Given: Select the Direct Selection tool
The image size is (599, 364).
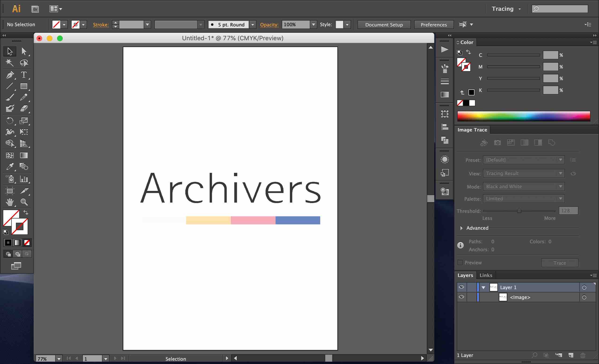Looking at the screenshot, I should coord(24,51).
